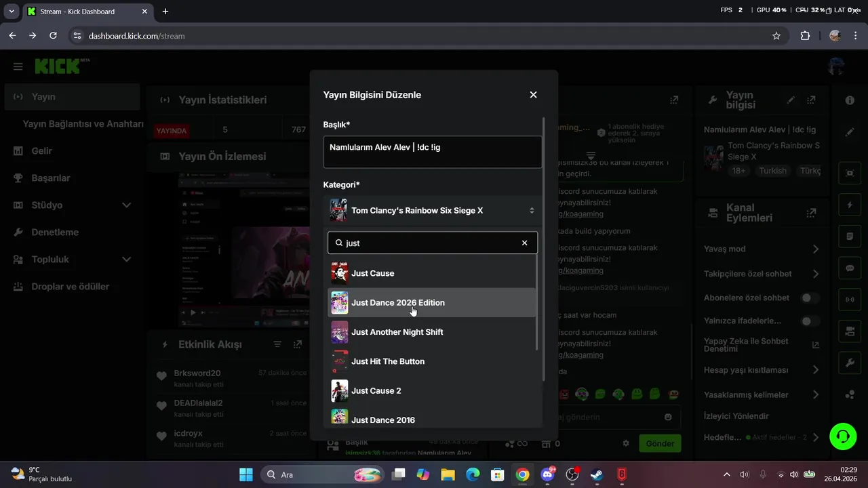Open Steam from the taskbar
This screenshot has height=488, width=868.
click(597, 474)
